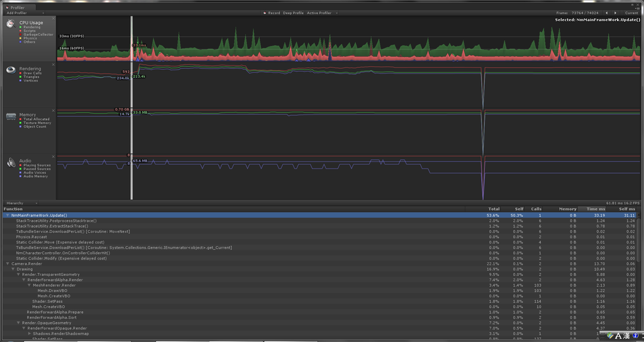Image resolution: width=644 pixels, height=342 pixels.
Task: Toggle Audio Memory series in Audio legend
Action: click(x=33, y=176)
